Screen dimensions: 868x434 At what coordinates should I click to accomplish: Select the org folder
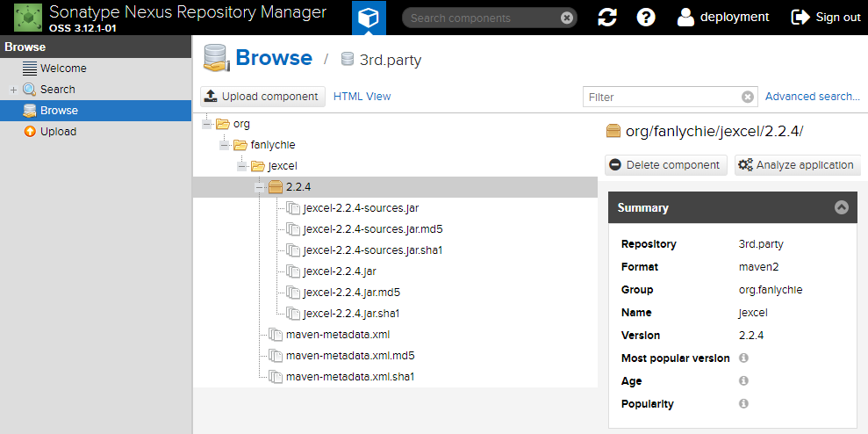(241, 124)
